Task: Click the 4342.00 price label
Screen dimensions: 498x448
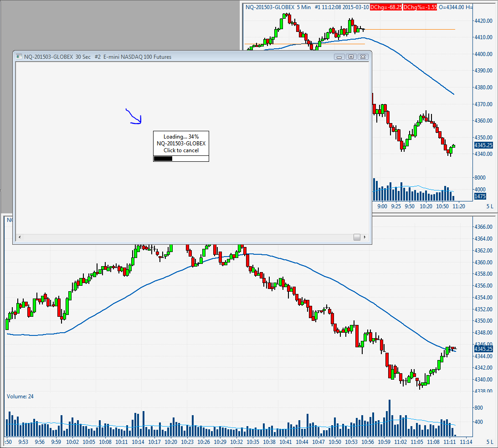Action: (483, 368)
